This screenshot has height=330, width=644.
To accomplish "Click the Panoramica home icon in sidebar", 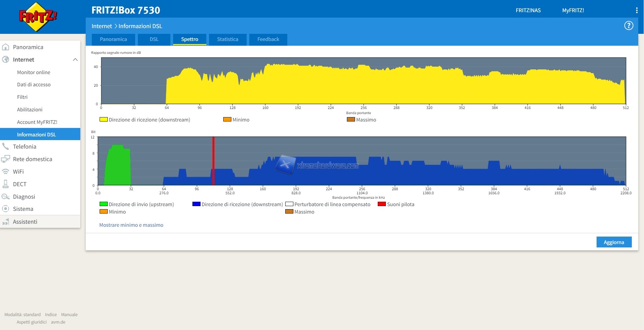I will pyautogui.click(x=6, y=47).
